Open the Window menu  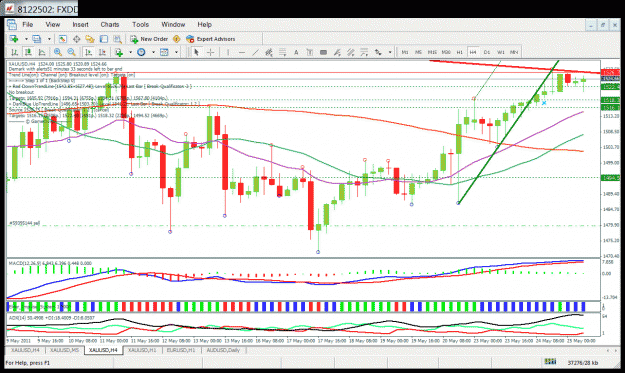pos(173,25)
